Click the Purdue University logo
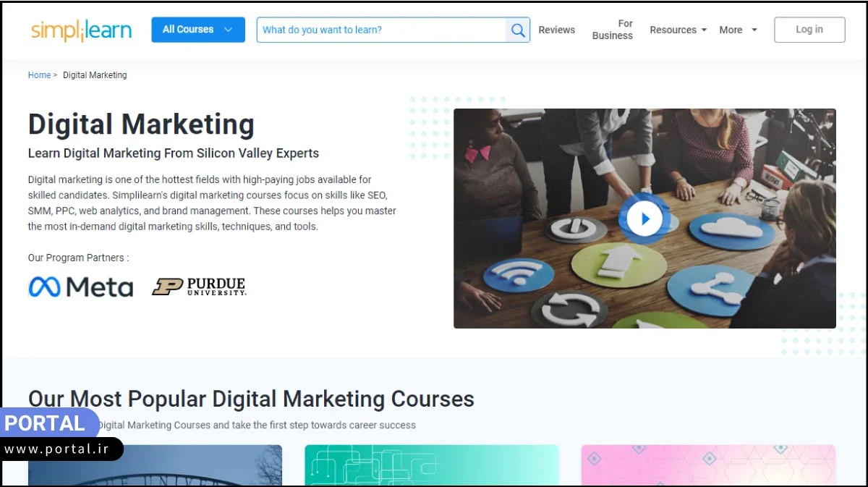 pos(199,287)
